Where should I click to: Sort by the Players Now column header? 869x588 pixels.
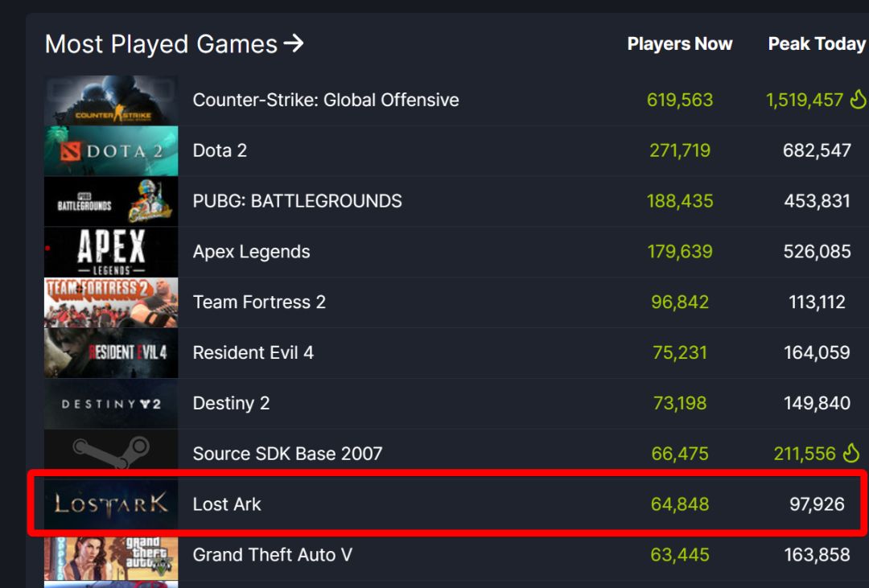679,44
